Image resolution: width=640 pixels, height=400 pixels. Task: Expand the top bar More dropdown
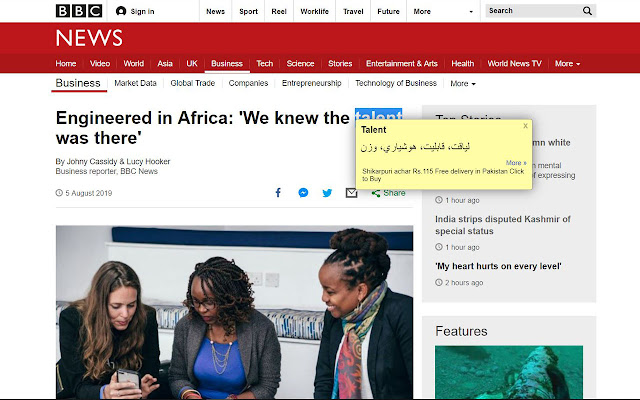click(443, 11)
